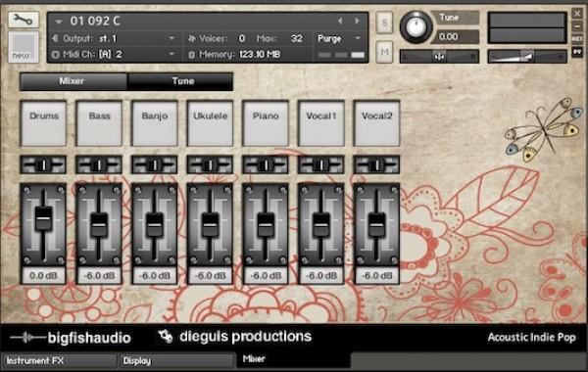
Task: Toggle the Ukulele track button
Action: tap(210, 123)
